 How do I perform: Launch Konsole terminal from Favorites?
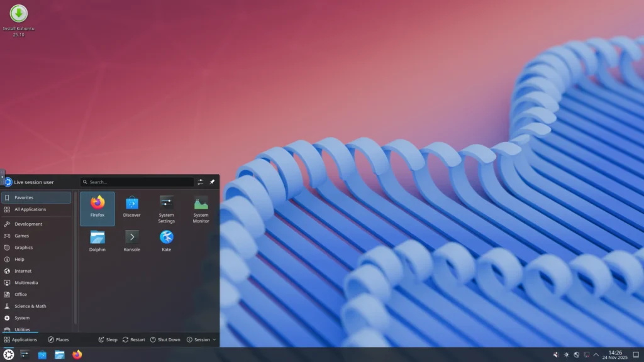point(131,240)
